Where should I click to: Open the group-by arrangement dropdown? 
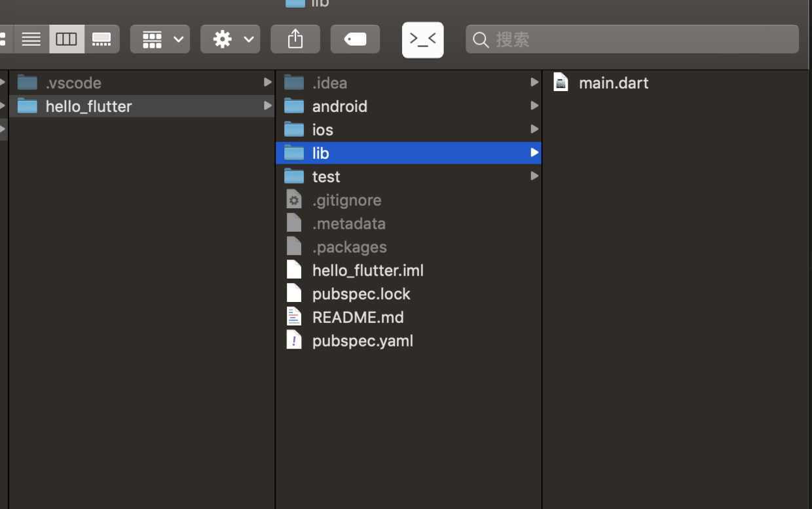(160, 39)
